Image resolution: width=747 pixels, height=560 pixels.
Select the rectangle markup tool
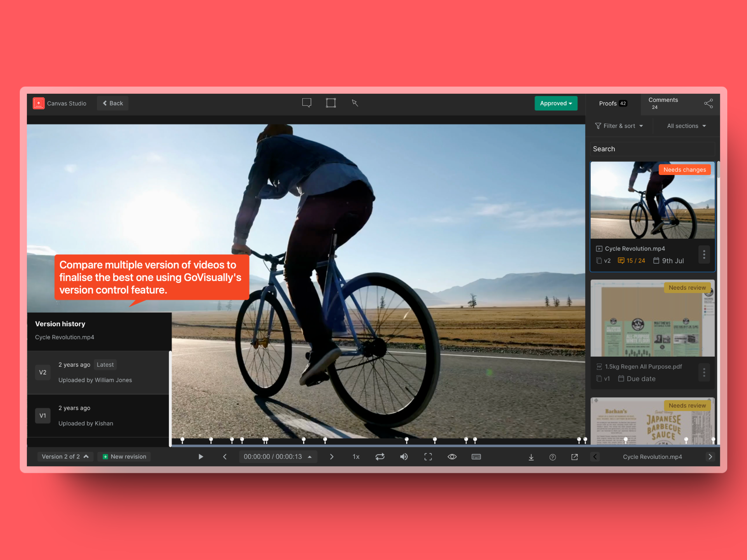[x=331, y=103]
